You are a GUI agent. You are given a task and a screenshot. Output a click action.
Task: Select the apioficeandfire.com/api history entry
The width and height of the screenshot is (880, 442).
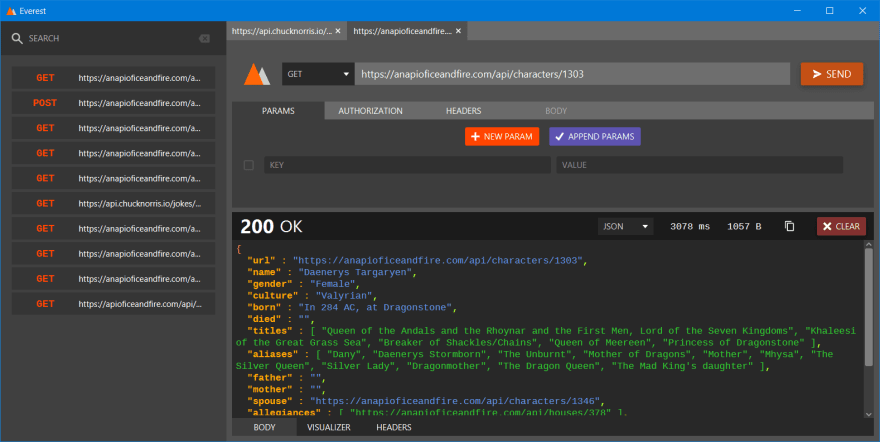[113, 303]
